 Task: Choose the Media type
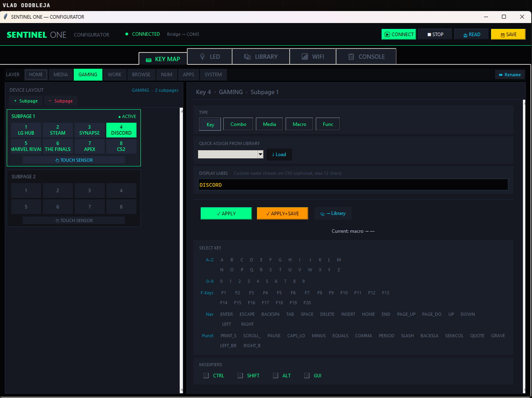(x=269, y=124)
